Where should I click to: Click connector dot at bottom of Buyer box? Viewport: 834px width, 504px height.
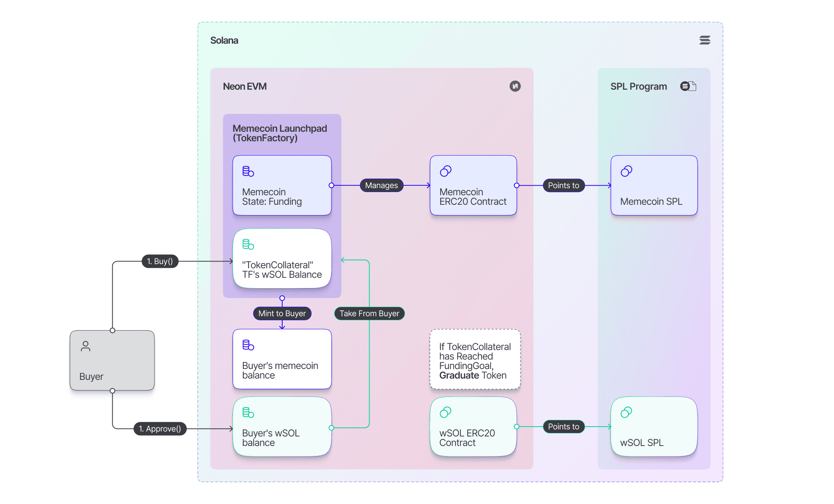112,391
